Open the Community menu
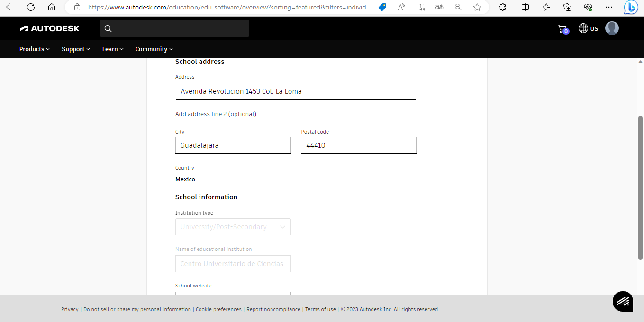Viewport: 644px width, 322px height. coord(154,49)
